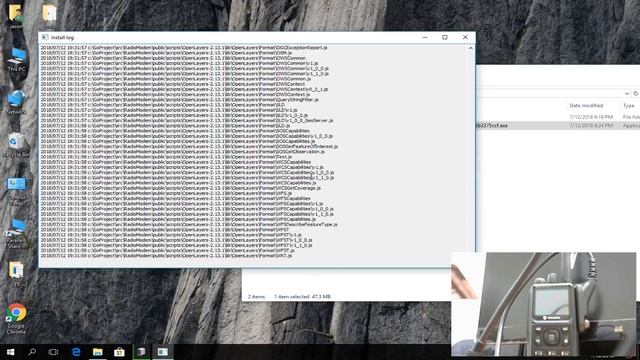Click the install log window title icon

point(45,37)
